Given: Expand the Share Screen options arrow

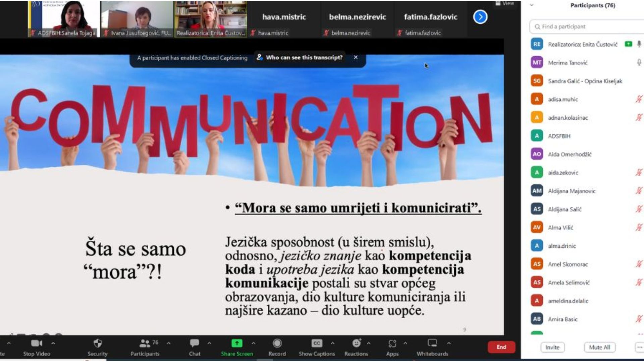Looking at the screenshot, I should tap(254, 343).
